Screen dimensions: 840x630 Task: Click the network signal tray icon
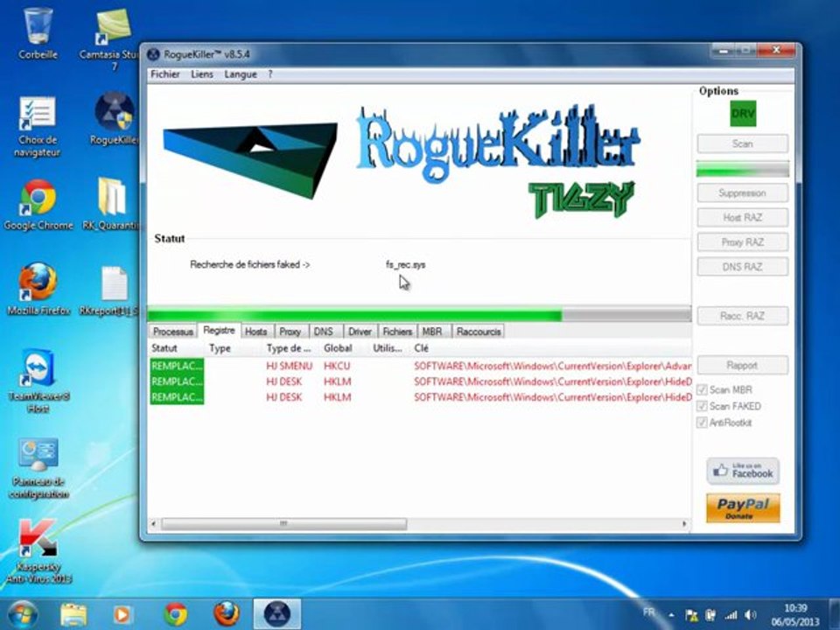coord(730,615)
